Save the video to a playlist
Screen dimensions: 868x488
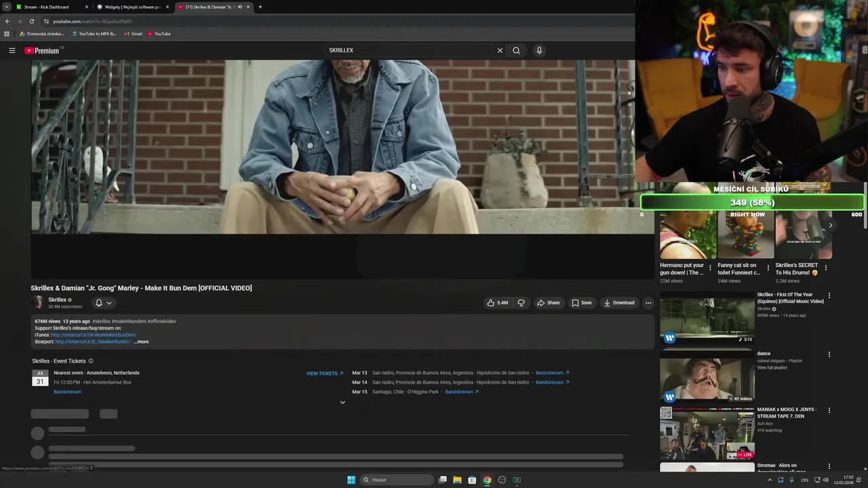[x=582, y=303]
